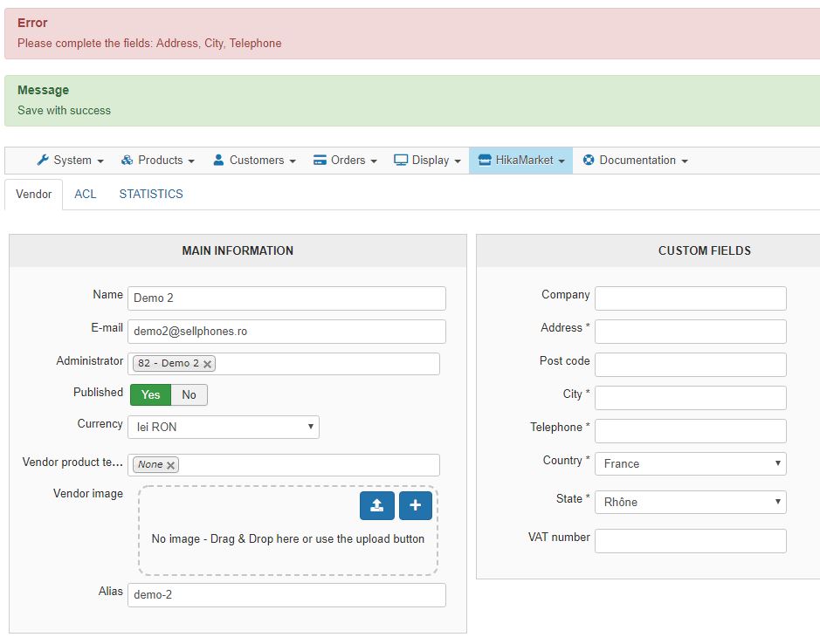Click the Administrator selection field

[284, 364]
